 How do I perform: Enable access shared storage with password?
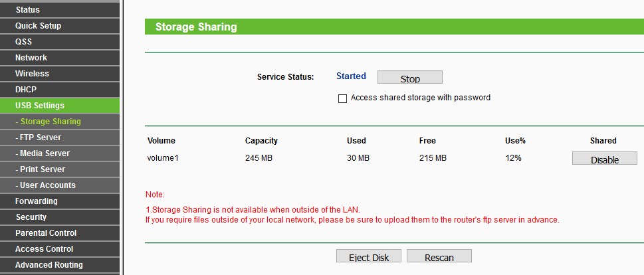coord(343,98)
